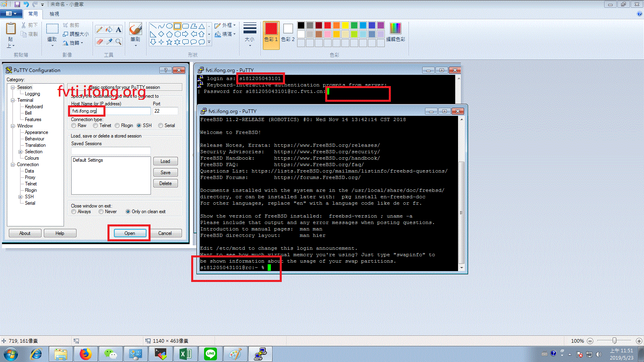Image resolution: width=644 pixels, height=362 pixels.
Task: Select the Pencil tool in Paint
Action: [99, 30]
